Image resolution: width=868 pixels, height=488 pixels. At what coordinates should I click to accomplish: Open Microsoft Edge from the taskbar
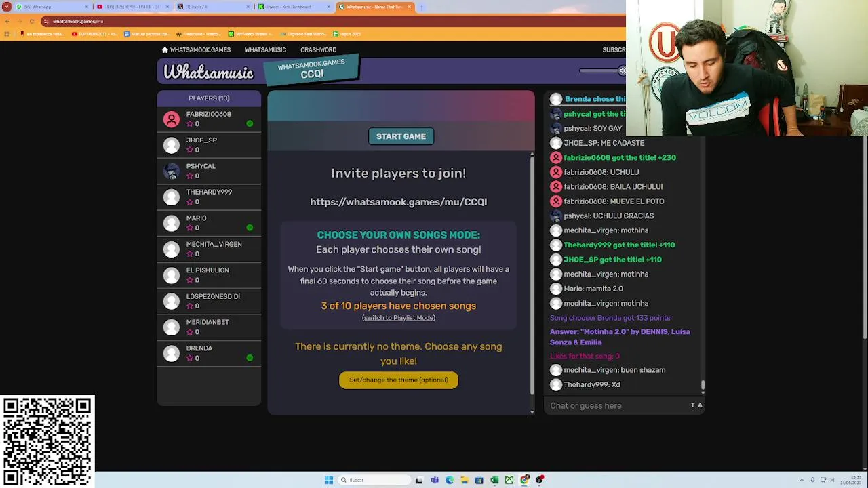pos(450,480)
